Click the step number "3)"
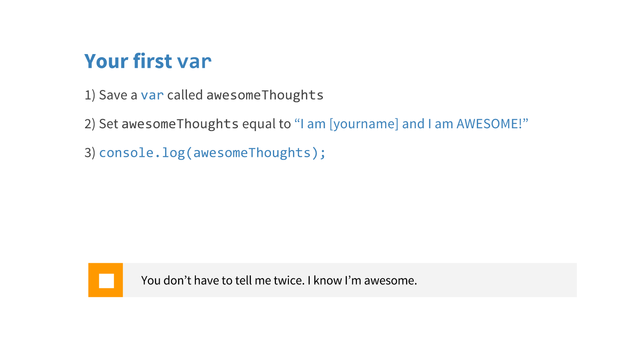Screen dimensions: 644x362 [90, 153]
